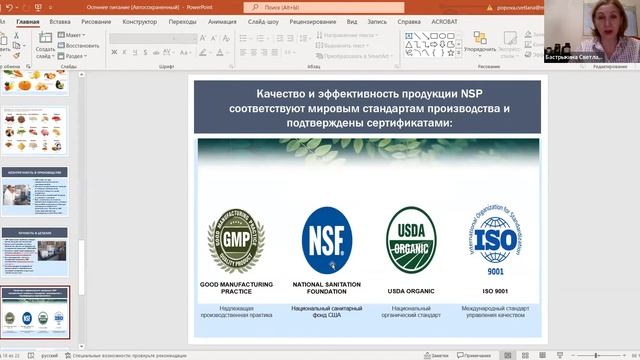The height and width of the screenshot is (360, 640).
Task: Toggle strikethrough (S) formatting
Action: click(x=145, y=52)
